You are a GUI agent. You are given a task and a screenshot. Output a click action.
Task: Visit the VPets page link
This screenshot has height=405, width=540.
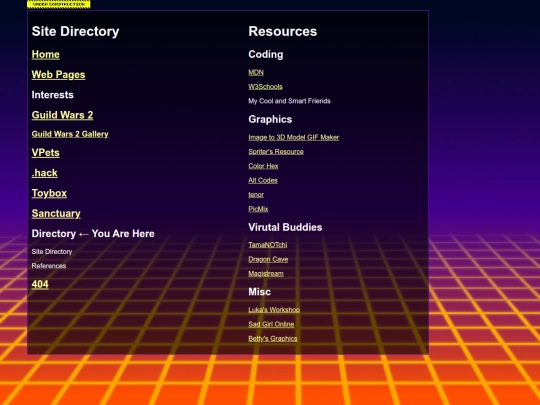[45, 153]
